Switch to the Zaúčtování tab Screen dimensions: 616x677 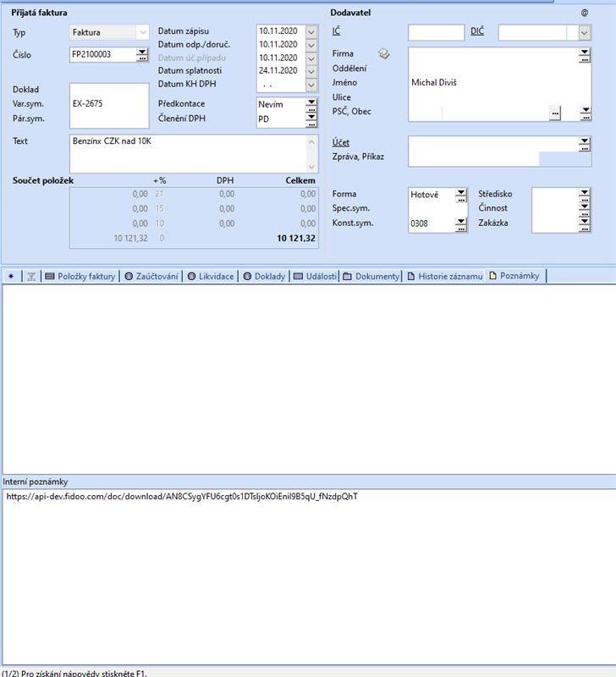151,277
